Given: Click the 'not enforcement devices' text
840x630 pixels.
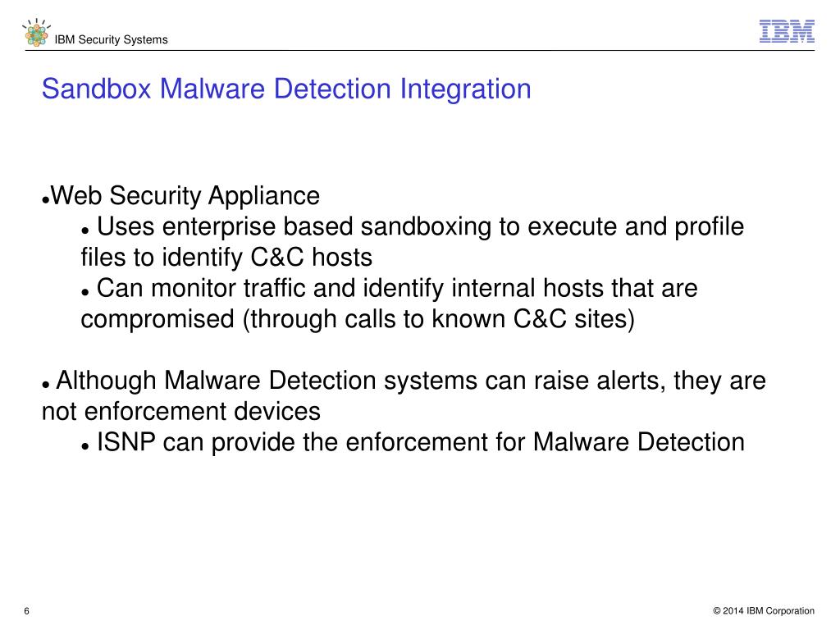Looking at the screenshot, I should (x=181, y=412).
